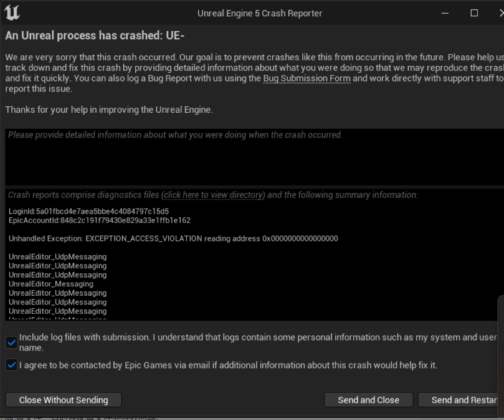Open the click here to view directory link
The height and width of the screenshot is (420, 504).
[213, 195]
